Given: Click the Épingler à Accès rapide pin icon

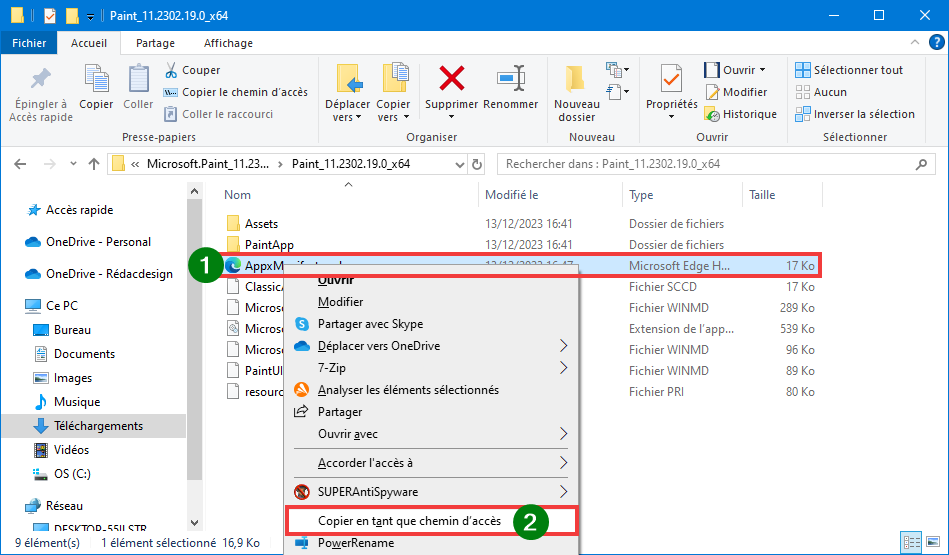Looking at the screenshot, I should 41,79.
